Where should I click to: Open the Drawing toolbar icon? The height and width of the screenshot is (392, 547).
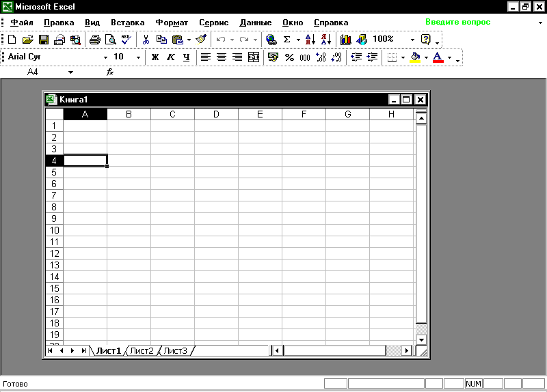(362, 40)
